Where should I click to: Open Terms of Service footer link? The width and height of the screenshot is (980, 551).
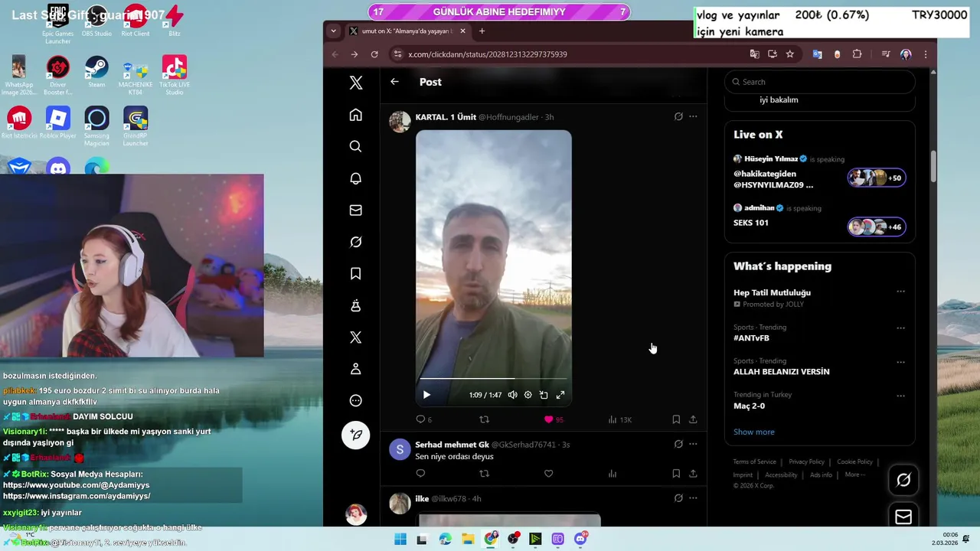coord(754,461)
